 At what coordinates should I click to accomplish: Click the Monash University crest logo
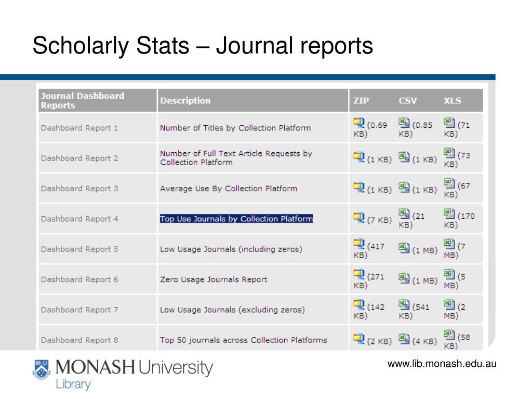point(42,370)
